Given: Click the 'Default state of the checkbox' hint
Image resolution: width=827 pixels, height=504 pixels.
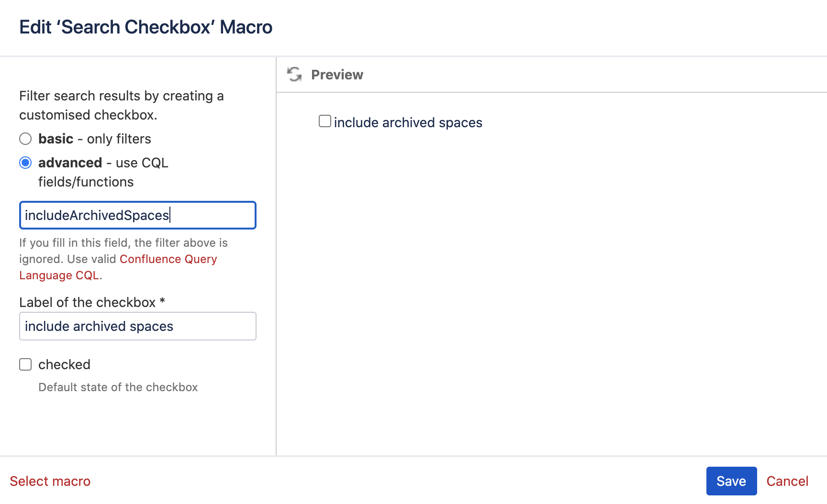Looking at the screenshot, I should pos(118,387).
